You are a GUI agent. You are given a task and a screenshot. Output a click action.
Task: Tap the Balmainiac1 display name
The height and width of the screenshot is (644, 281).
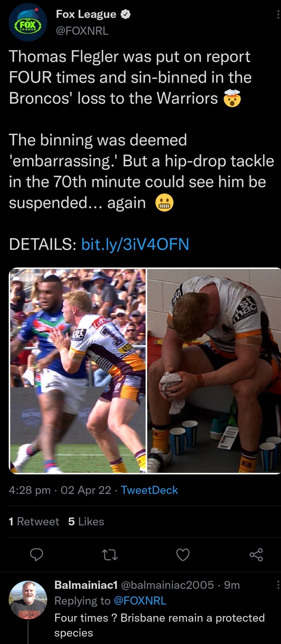point(86,585)
